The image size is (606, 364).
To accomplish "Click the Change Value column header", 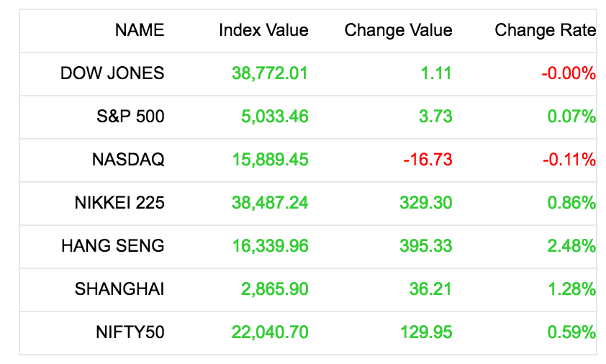I will 399,30.
